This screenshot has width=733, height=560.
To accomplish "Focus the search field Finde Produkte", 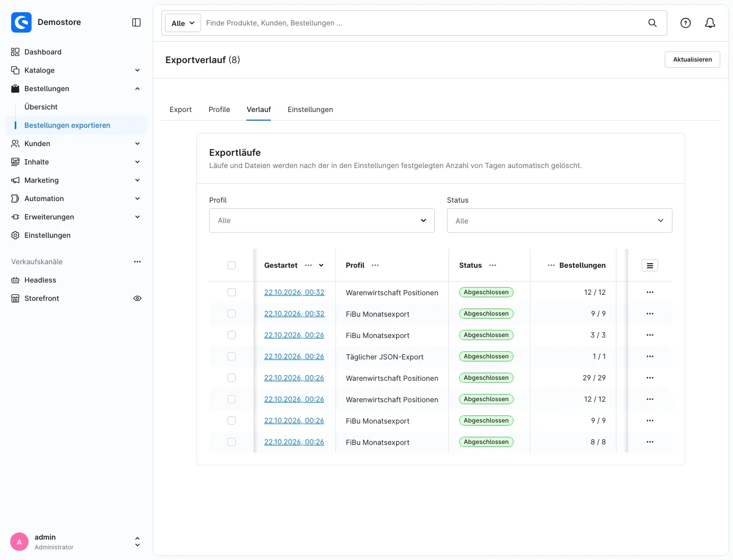I will [x=422, y=23].
